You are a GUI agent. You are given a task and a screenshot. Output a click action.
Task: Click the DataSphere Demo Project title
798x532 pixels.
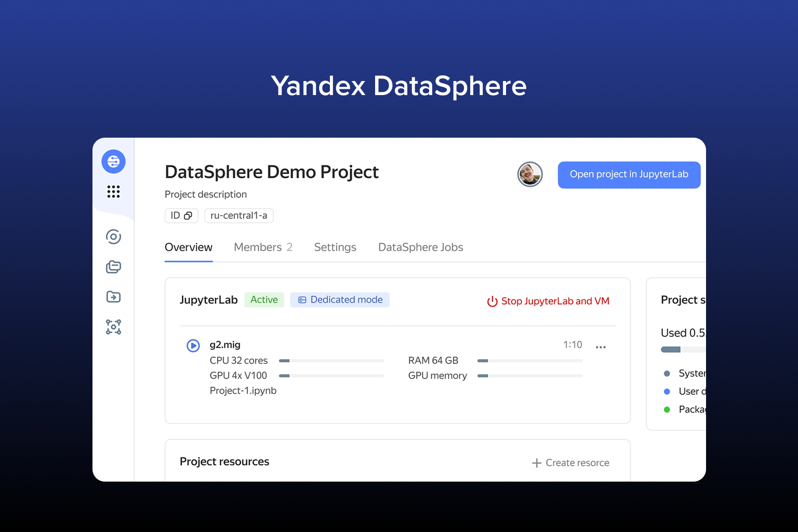(x=272, y=172)
